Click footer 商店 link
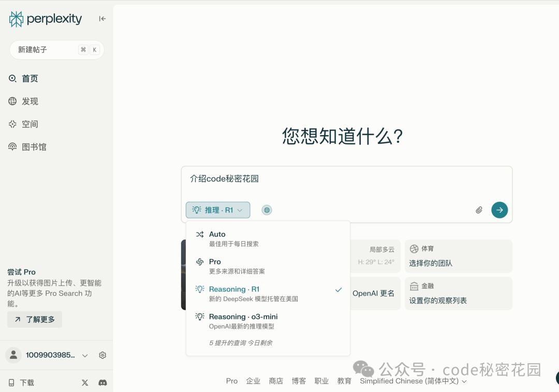This screenshot has width=559, height=392. point(276,381)
